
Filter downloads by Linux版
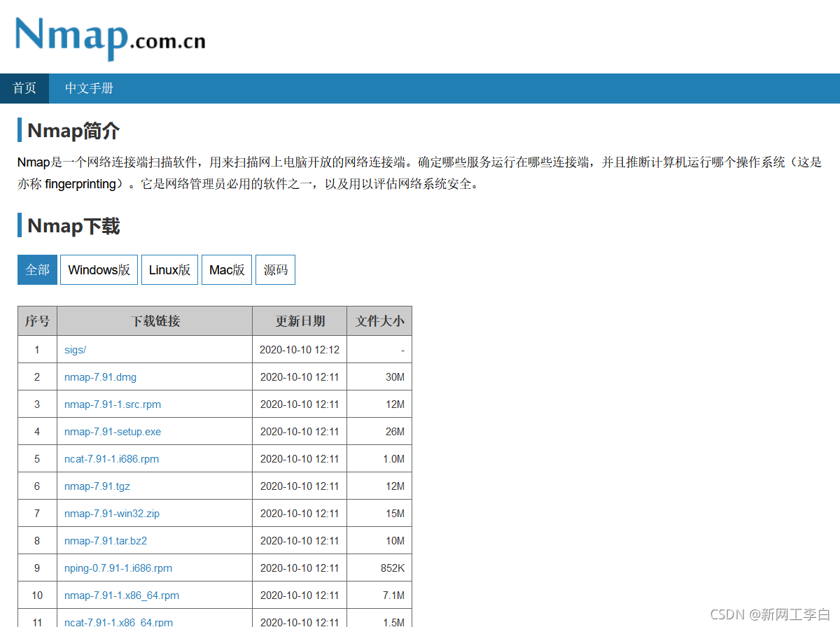tap(169, 270)
